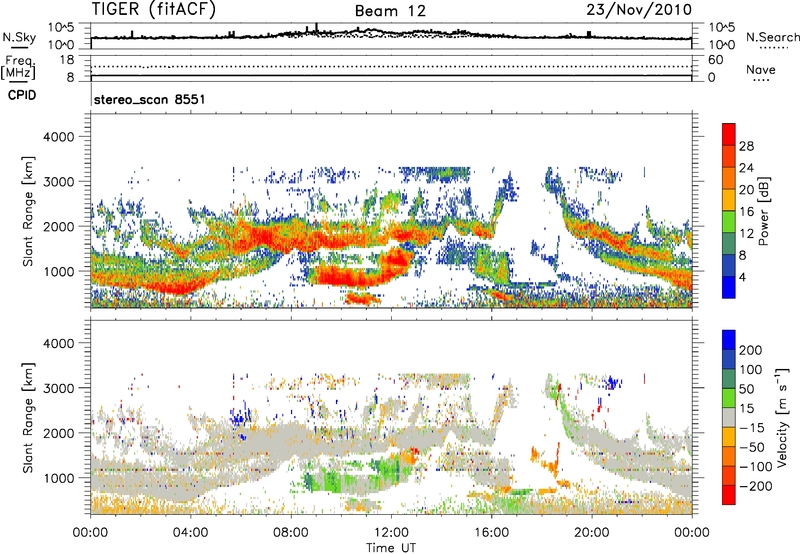This screenshot has width=800, height=554.
Task: Pick the yellow 16–20 dB power colorbar segment
Action: pos(729,200)
